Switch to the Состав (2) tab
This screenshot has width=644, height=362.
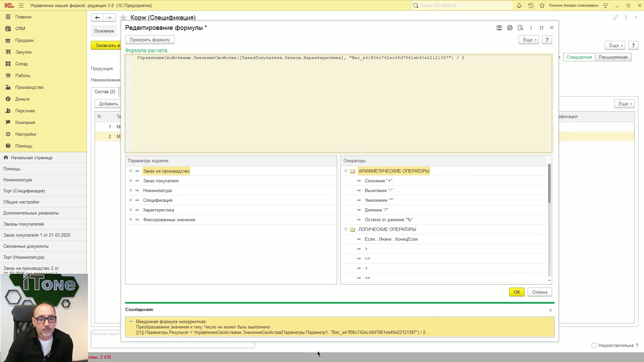point(105,92)
